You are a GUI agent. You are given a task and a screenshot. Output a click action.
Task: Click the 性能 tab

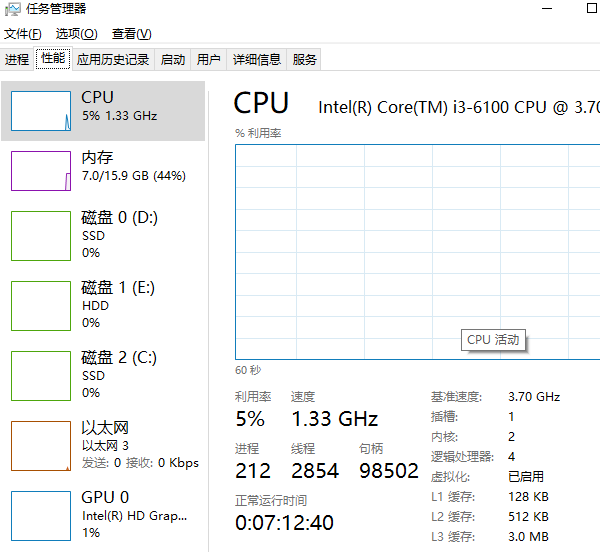(x=53, y=59)
